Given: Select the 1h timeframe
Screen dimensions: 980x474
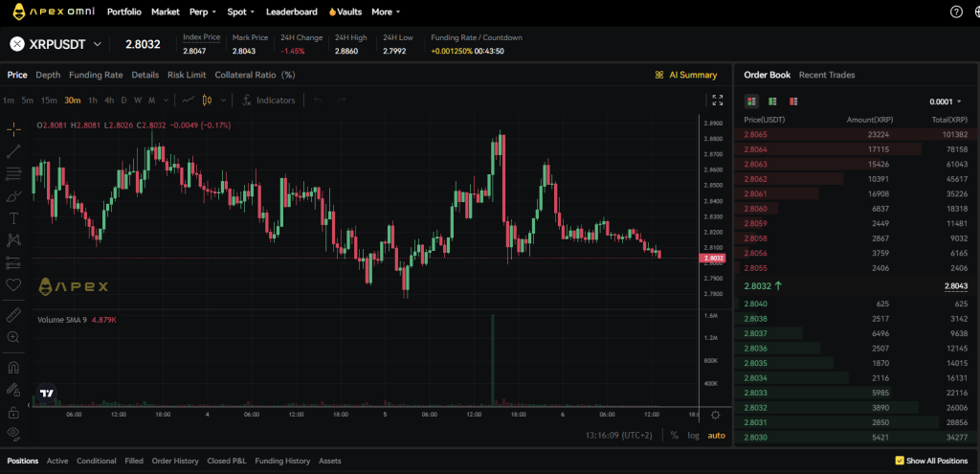Looking at the screenshot, I should tap(93, 100).
